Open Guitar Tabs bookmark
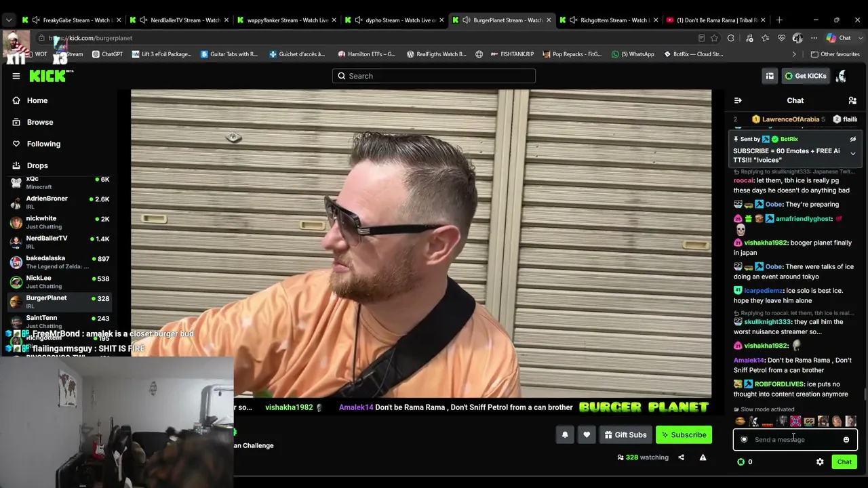This screenshot has width=868, height=488. [229, 54]
